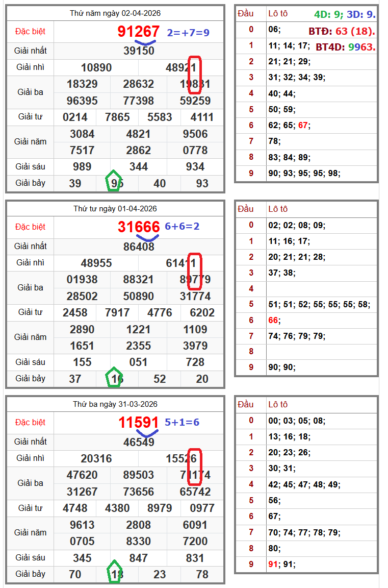The height and width of the screenshot is (588, 388).
Task: Pick the Giải nhì number 10890
Action: pyautogui.click(x=96, y=67)
